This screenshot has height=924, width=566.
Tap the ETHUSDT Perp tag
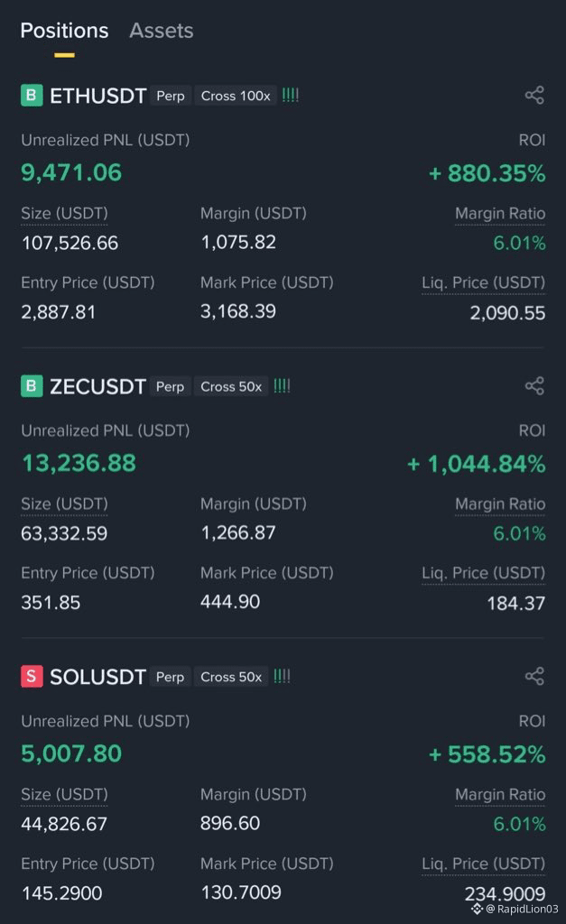pos(171,96)
